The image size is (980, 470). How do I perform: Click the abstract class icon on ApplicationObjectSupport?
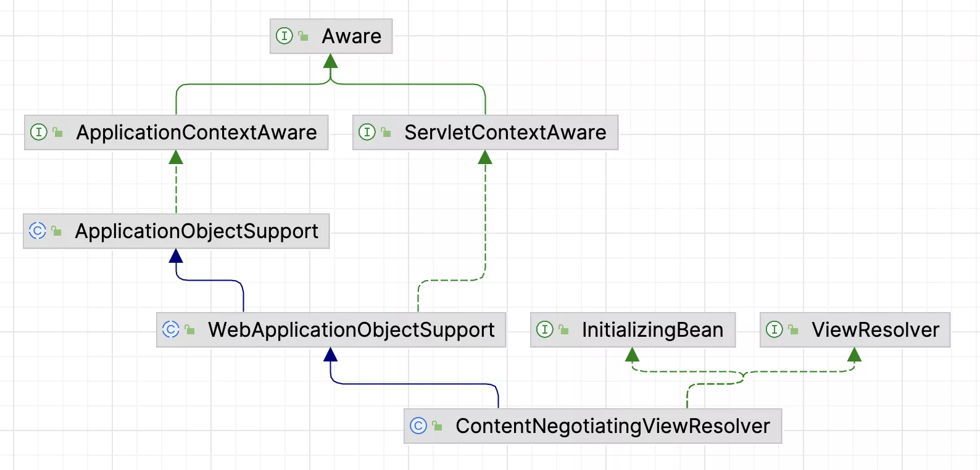(x=38, y=231)
